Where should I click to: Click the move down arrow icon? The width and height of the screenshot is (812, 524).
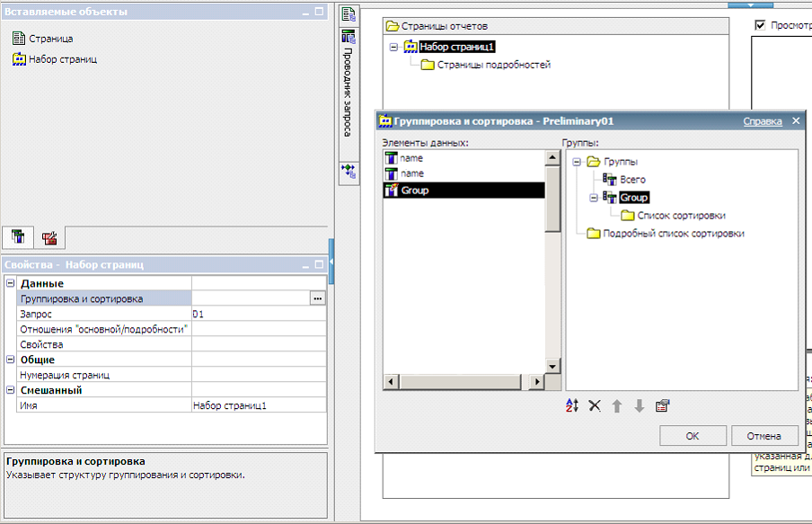[x=640, y=406]
